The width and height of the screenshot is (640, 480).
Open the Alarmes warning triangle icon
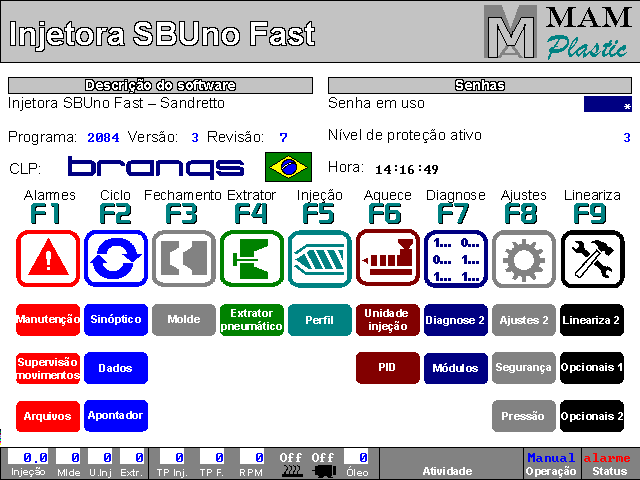[x=48, y=258]
